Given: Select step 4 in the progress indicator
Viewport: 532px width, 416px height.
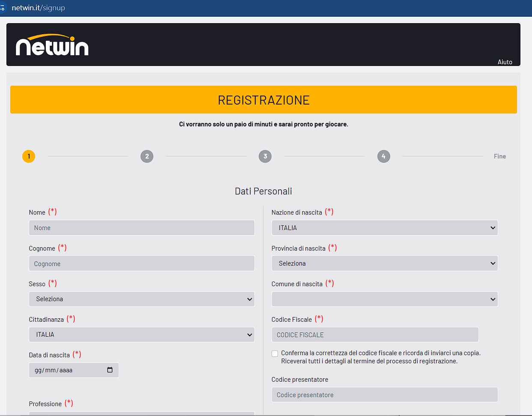Looking at the screenshot, I should tap(383, 156).
